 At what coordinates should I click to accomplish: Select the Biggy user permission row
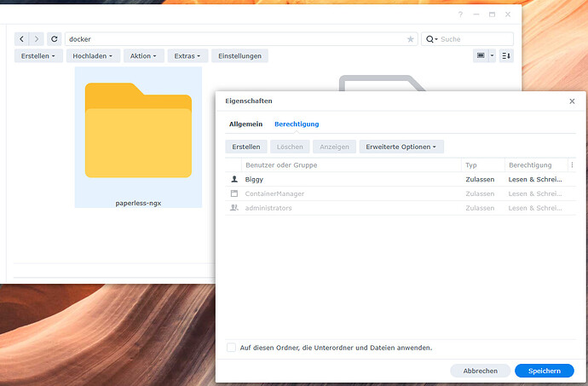(341, 180)
